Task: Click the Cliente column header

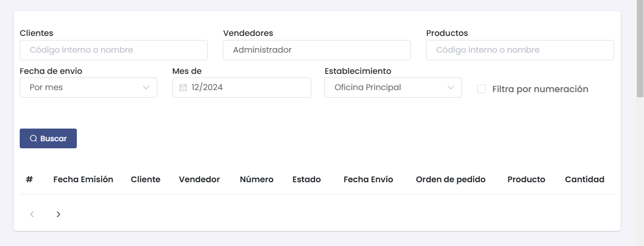Action: click(146, 179)
